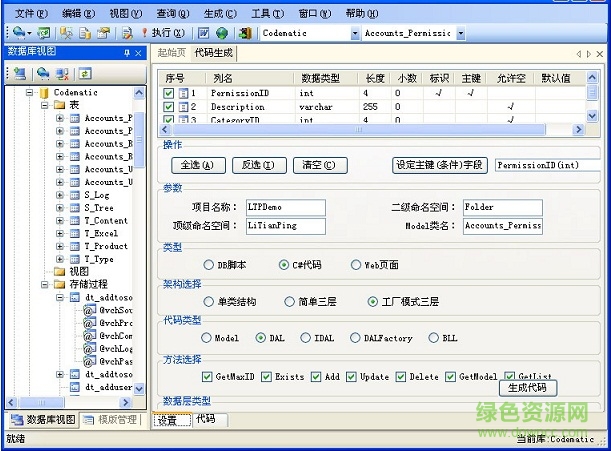611x451 pixels.
Task: Click the refresh icon in database panel toolbar
Action: [85, 73]
